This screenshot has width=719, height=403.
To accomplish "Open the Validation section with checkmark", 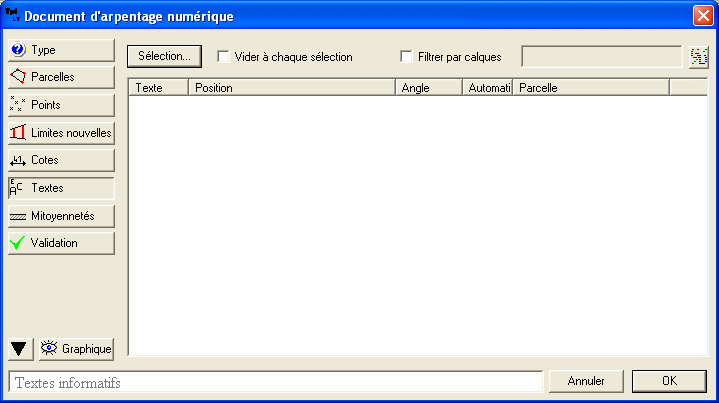I will [x=61, y=243].
